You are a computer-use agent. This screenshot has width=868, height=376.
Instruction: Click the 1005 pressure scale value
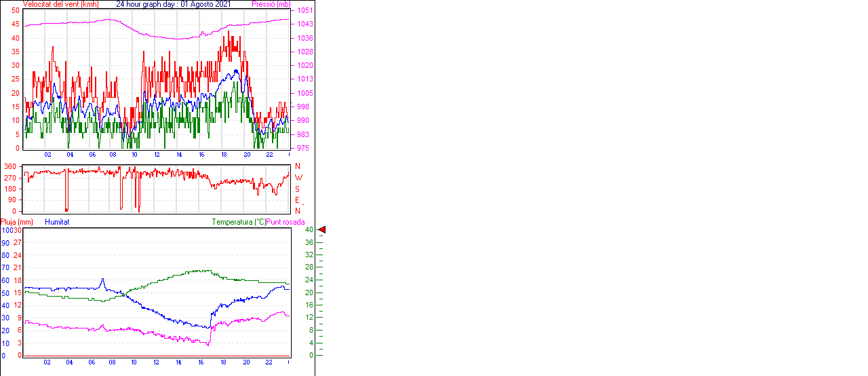pyautogui.click(x=304, y=93)
